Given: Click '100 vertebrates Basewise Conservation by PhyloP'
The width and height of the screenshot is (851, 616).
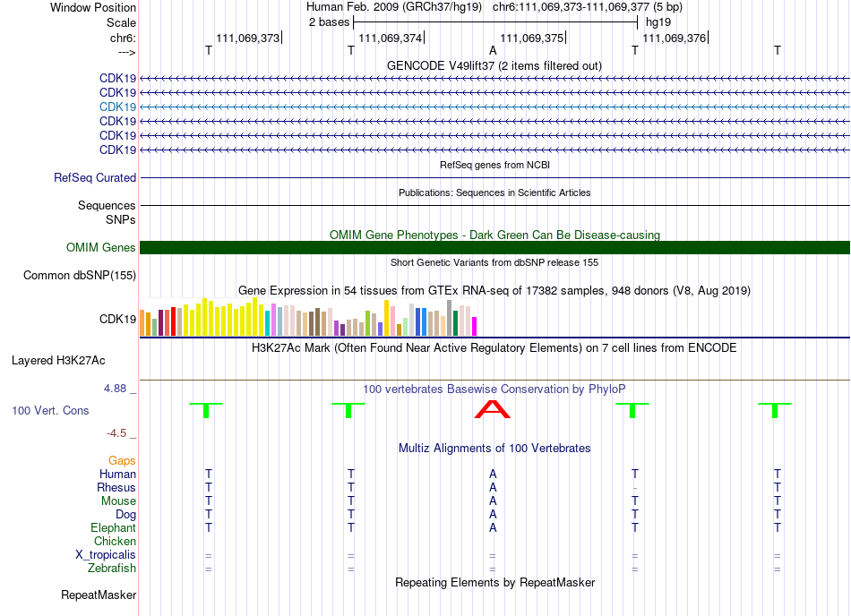Looking at the screenshot, I should pos(494,389).
